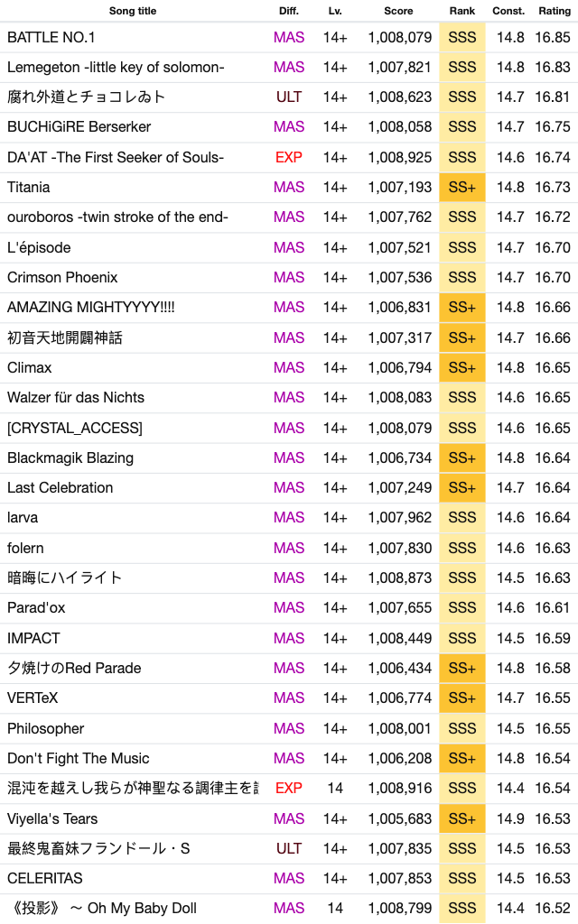The image size is (578, 924).
Task: Select the Don't Fight The Music row
Action: coord(289,758)
